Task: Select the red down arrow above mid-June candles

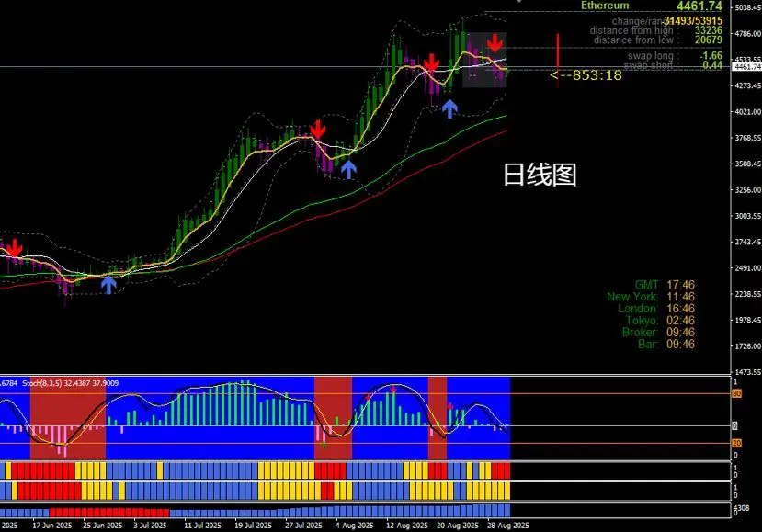Action: [15, 248]
